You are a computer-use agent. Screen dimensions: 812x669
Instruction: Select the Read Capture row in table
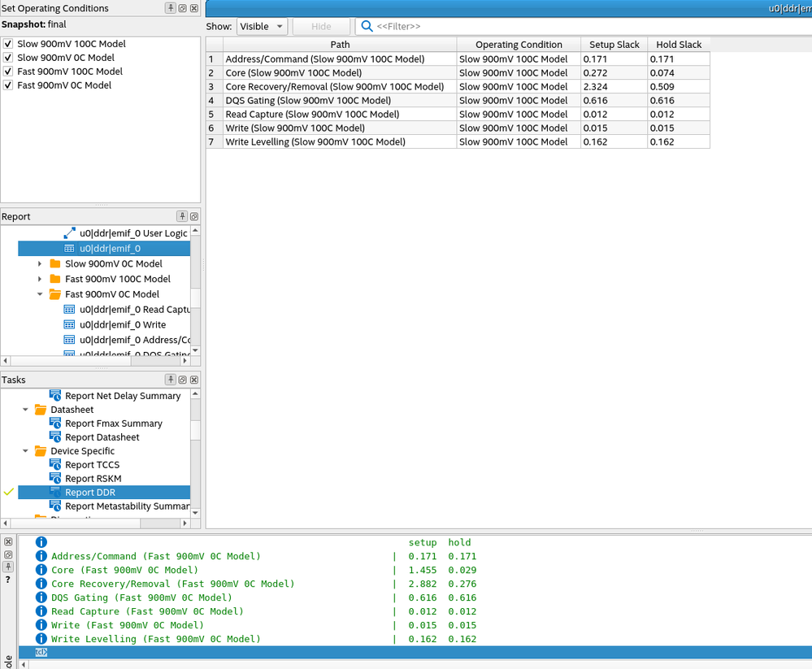pos(312,115)
